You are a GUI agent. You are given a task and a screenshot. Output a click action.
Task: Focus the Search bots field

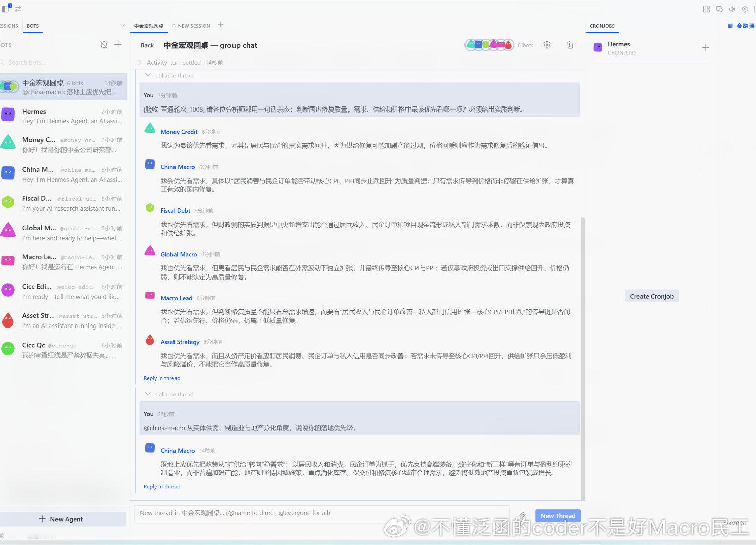[x=61, y=63]
